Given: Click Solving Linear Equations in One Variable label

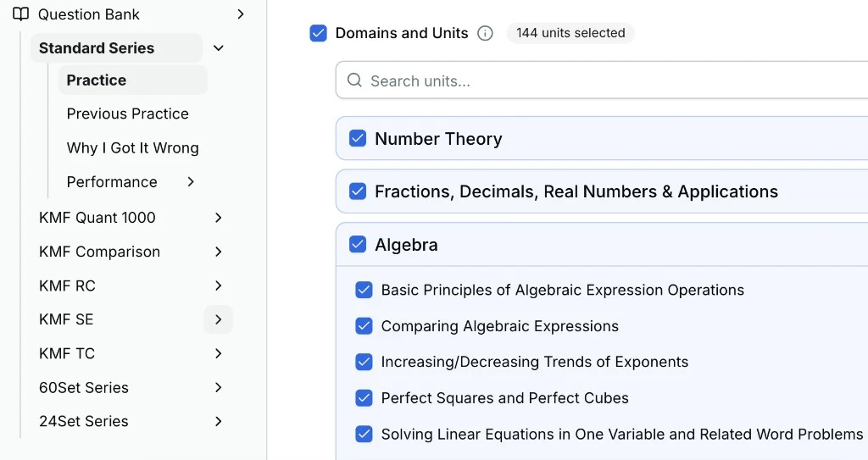Looking at the screenshot, I should point(622,434).
